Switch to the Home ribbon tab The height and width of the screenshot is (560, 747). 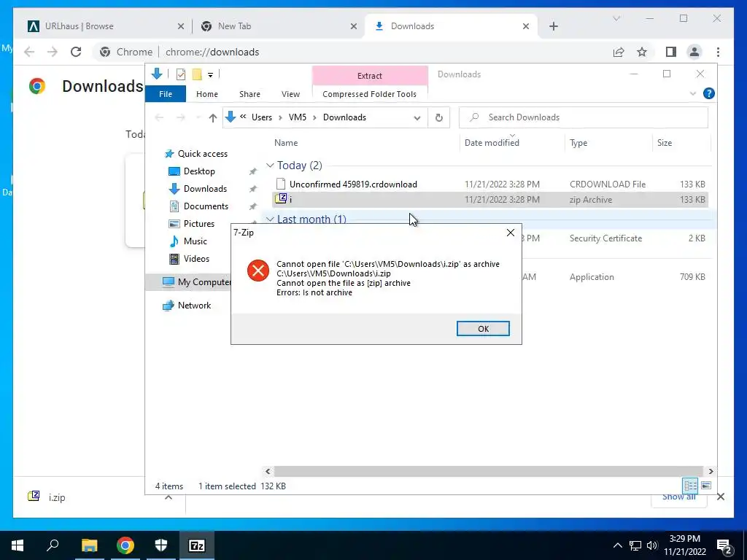point(206,94)
